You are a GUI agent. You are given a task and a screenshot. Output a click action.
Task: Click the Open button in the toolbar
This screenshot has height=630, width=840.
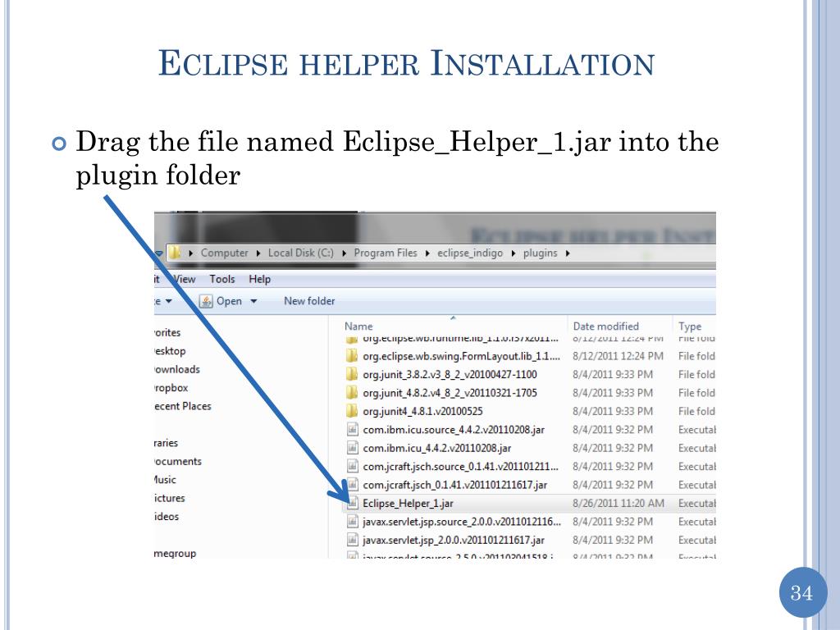click(x=229, y=301)
